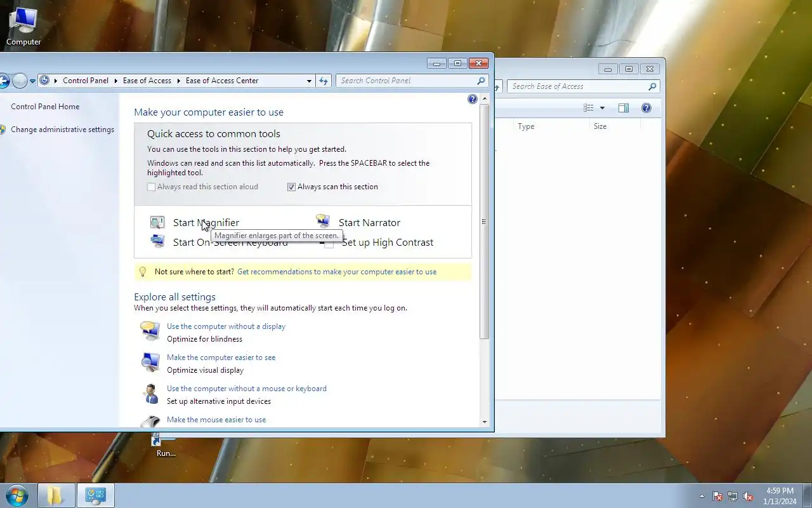Click the vertical scrollbar thumb
The width and height of the screenshot is (812, 508).
(485, 221)
